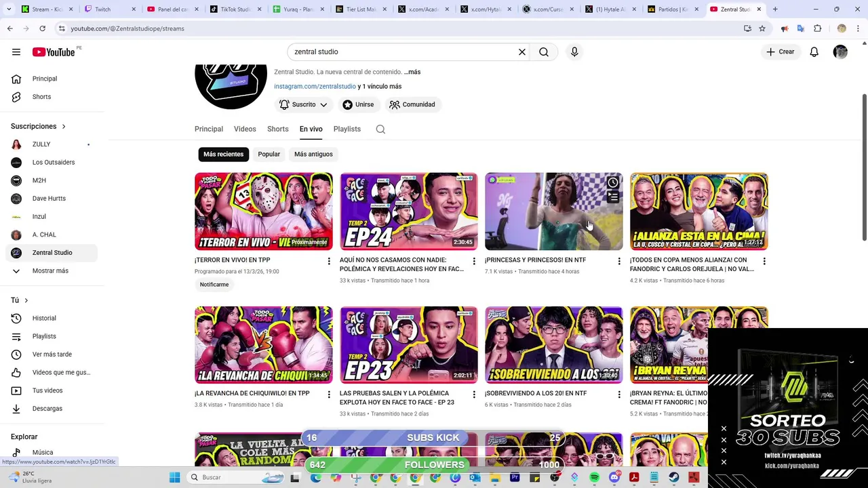Go back with Chrome back arrow
The image size is (868, 488).
(x=10, y=28)
